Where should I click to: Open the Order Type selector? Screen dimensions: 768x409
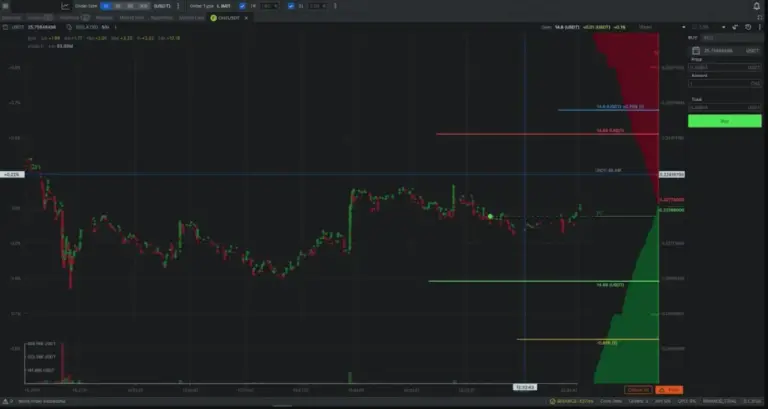[210, 6]
